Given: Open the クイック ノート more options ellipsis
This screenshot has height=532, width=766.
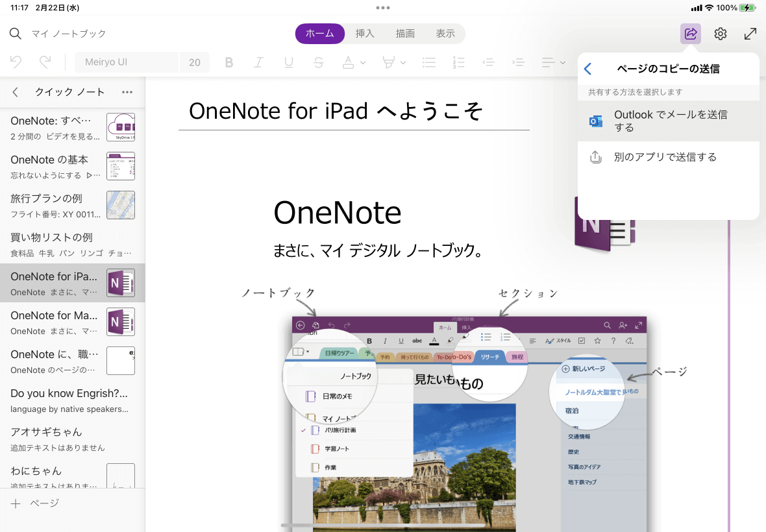Looking at the screenshot, I should click(127, 92).
